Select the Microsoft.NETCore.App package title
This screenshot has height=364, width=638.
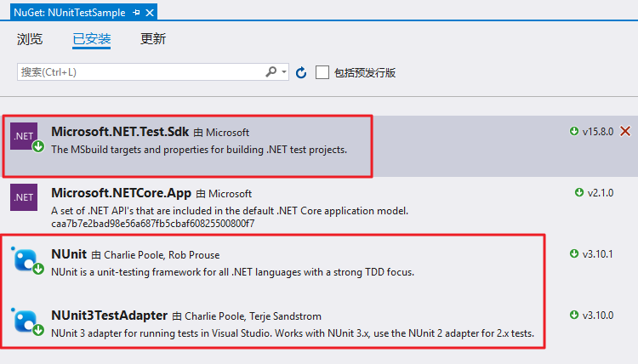(122, 193)
